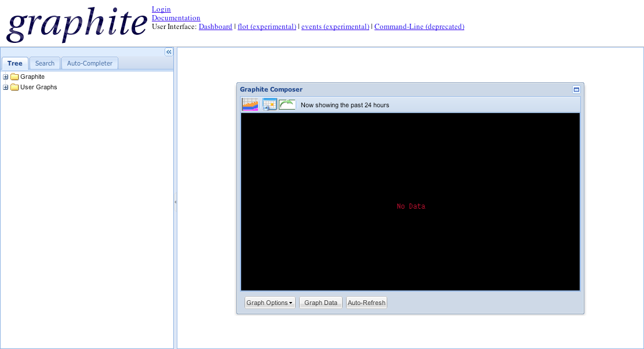Expand the User Graphs tree node
644x349 pixels.
click(x=6, y=88)
